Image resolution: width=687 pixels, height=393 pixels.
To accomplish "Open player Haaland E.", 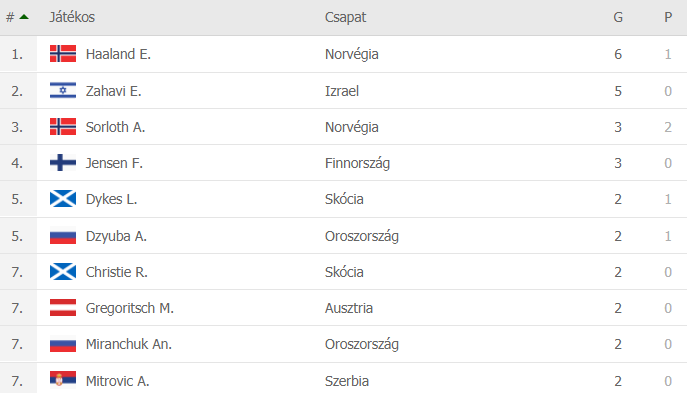I will [x=118, y=54].
